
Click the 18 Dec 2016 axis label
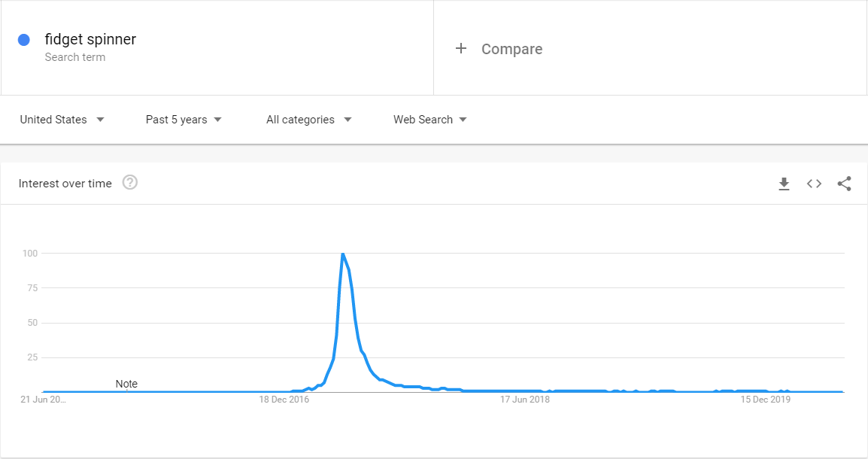[x=284, y=400]
